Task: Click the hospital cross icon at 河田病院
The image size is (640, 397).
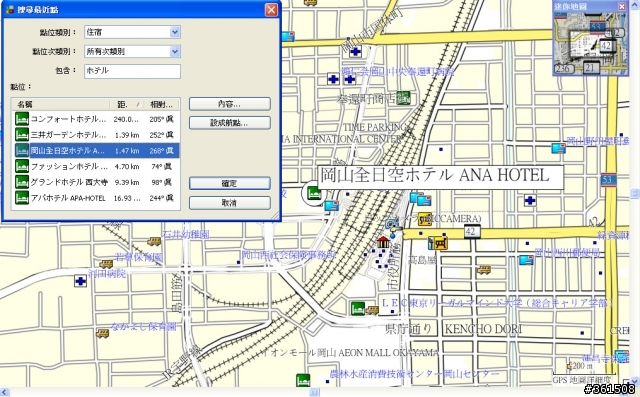Action: coord(80,281)
